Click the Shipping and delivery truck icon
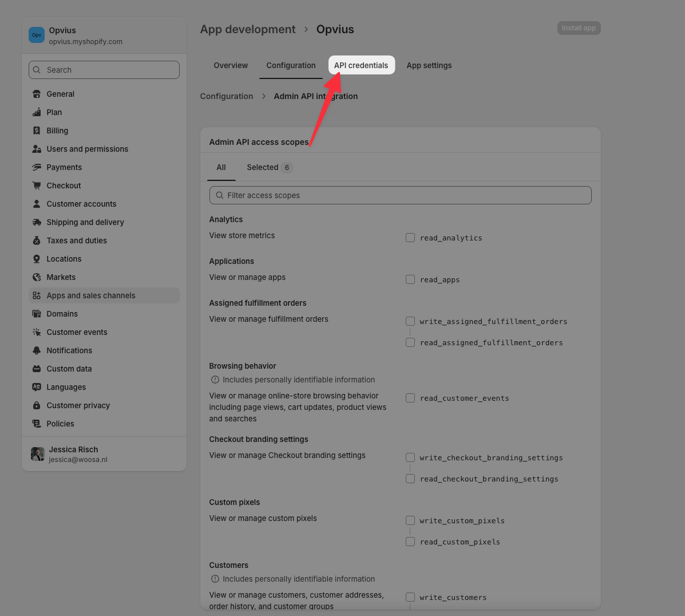 [37, 223]
